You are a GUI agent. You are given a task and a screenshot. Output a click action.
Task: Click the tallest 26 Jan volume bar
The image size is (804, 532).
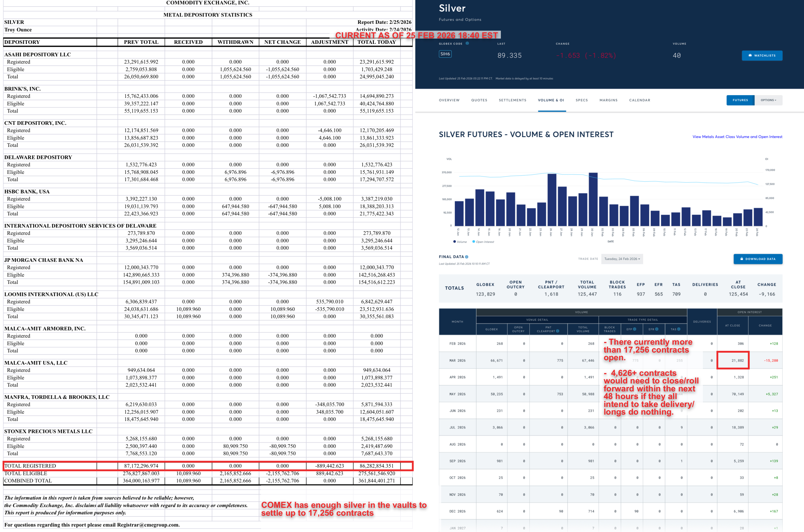tap(552, 200)
